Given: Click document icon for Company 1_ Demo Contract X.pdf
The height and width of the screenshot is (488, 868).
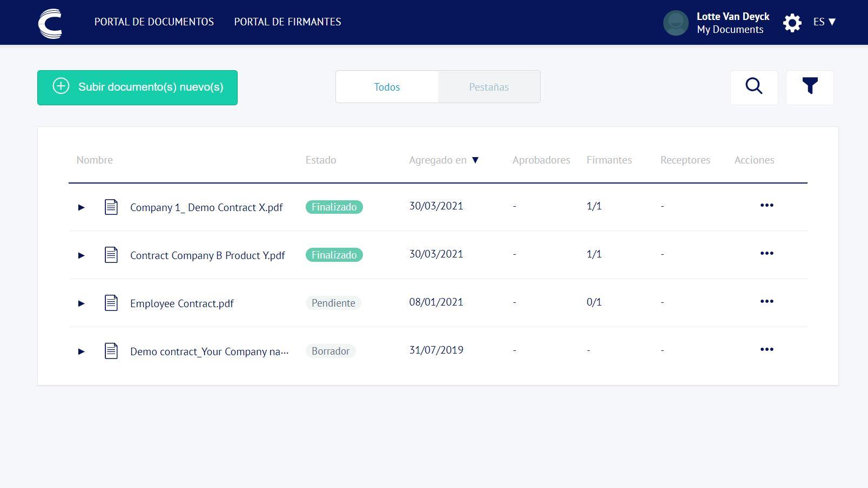Looking at the screenshot, I should click(x=111, y=207).
